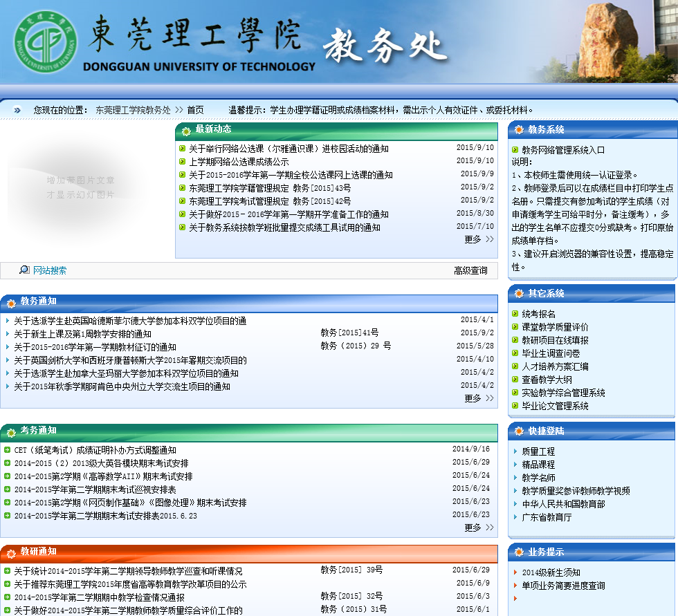Click green bullet icon beside 上学期网络公选课成绩公示
The width and height of the screenshot is (678, 616).
[x=182, y=162]
